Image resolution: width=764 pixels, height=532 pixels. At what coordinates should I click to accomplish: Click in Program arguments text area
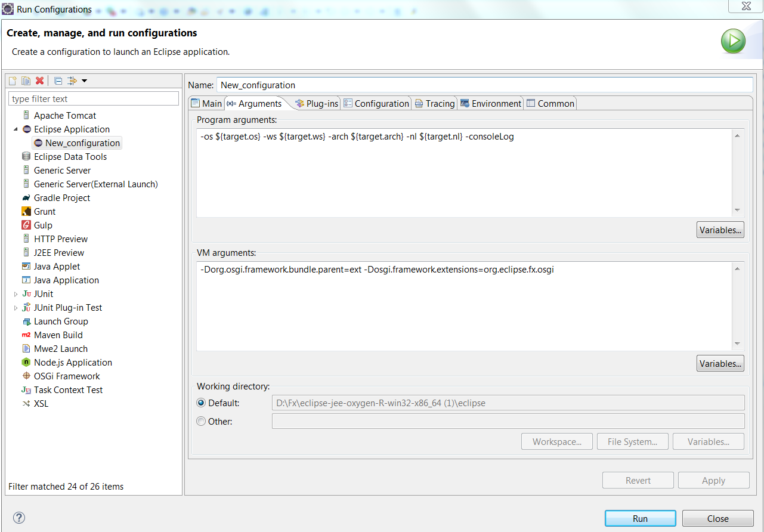[465, 173]
